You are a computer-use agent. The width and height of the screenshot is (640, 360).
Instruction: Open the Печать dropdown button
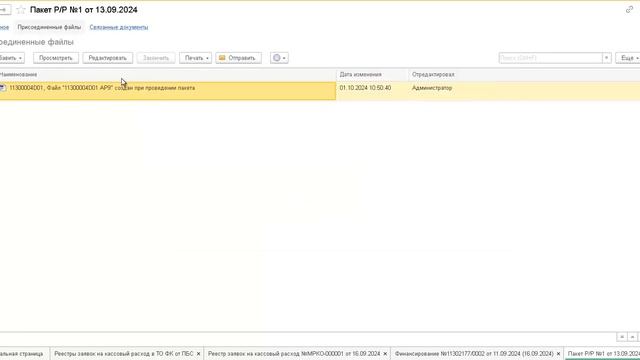pos(196,58)
